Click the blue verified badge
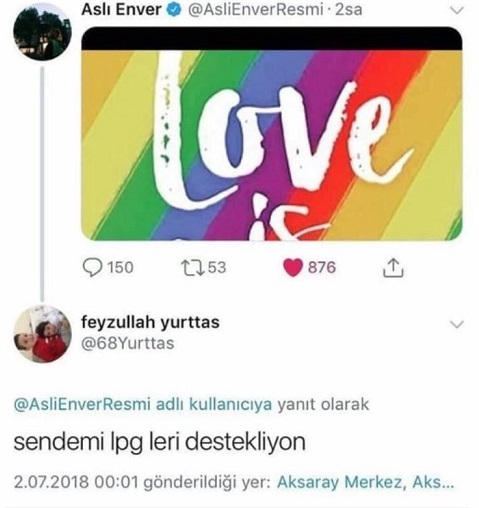Image resolution: width=479 pixels, height=508 pixels. (174, 10)
